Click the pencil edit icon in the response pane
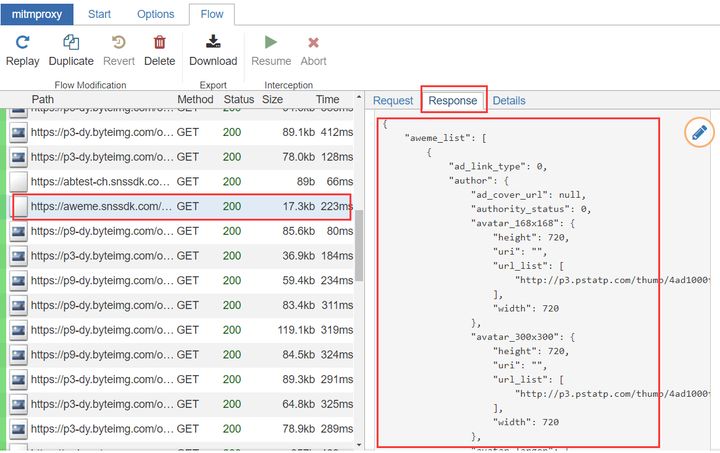720x453 pixels. pos(699,133)
